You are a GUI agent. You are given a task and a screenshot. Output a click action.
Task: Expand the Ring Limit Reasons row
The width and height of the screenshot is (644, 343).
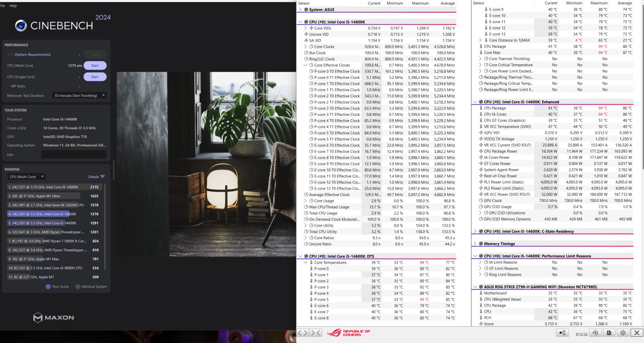click(x=480, y=275)
